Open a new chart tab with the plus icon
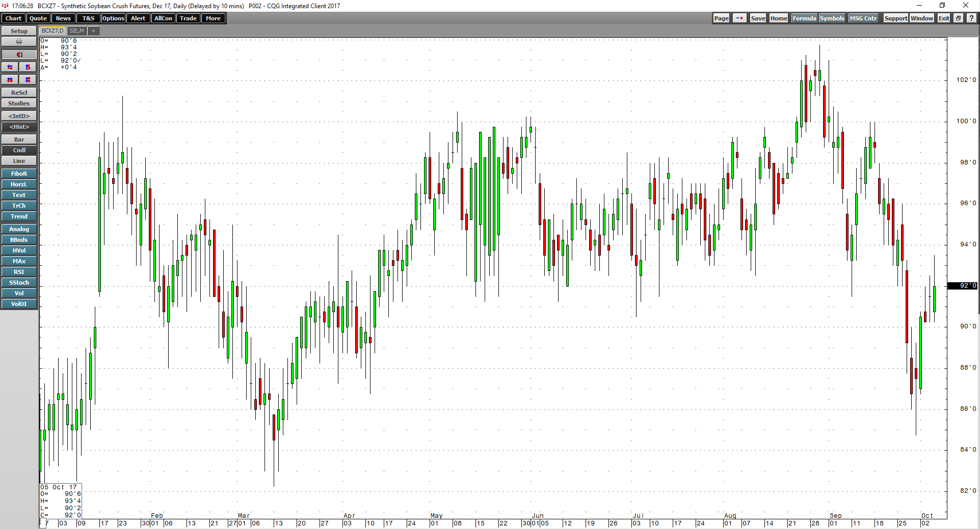Viewport: 980px width, 529px height. point(93,31)
